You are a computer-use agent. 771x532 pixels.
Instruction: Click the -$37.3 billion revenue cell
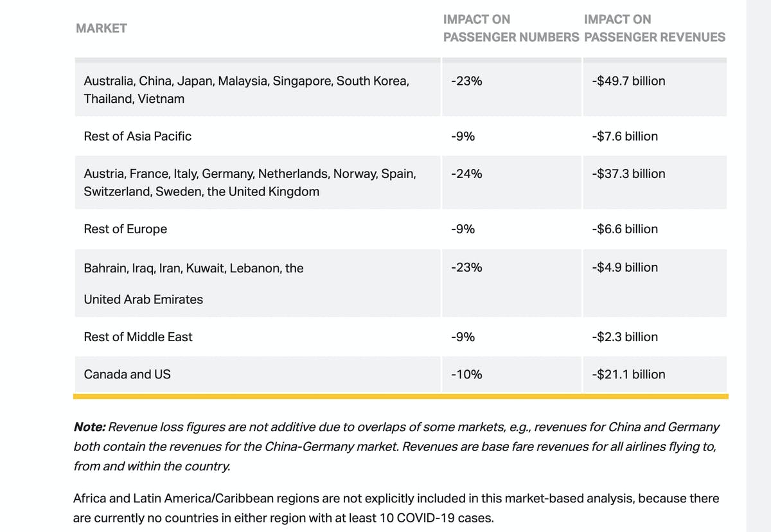click(x=628, y=173)
